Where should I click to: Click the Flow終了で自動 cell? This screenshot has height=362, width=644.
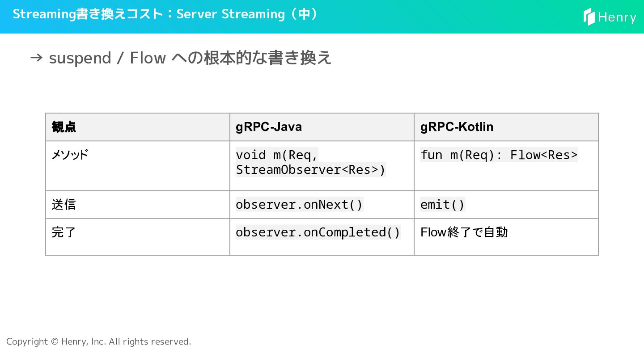coord(464,232)
